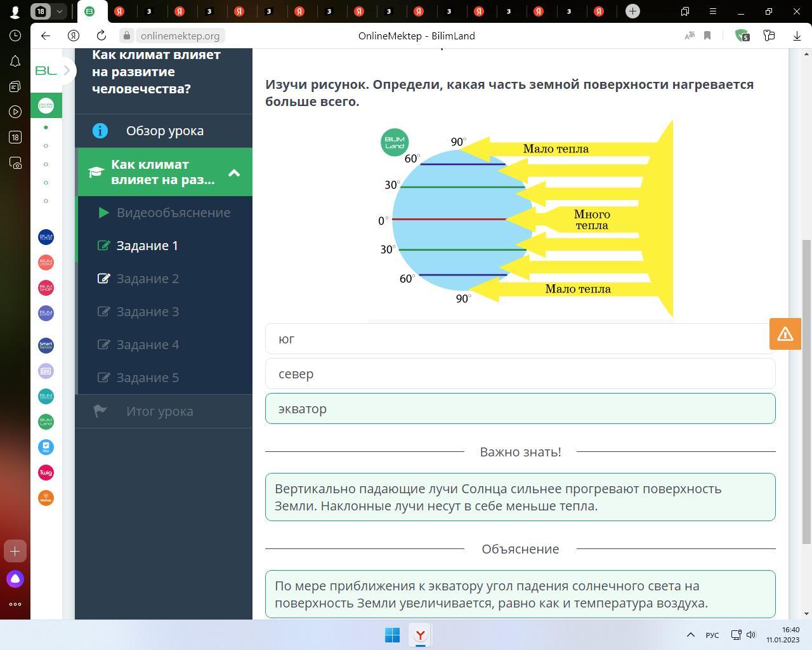Screen dimensions: 812x650
Task: Click the onlinemektep.org address field
Action: (180, 36)
